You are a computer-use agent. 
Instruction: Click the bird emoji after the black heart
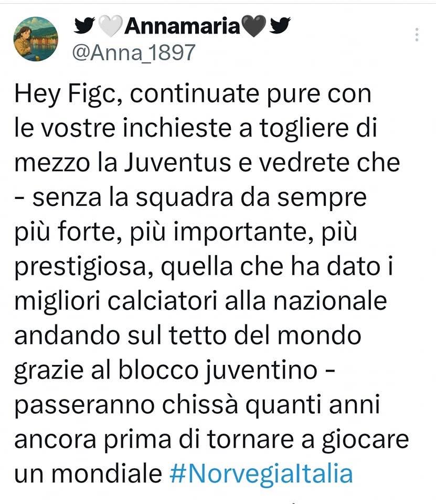[x=280, y=25]
